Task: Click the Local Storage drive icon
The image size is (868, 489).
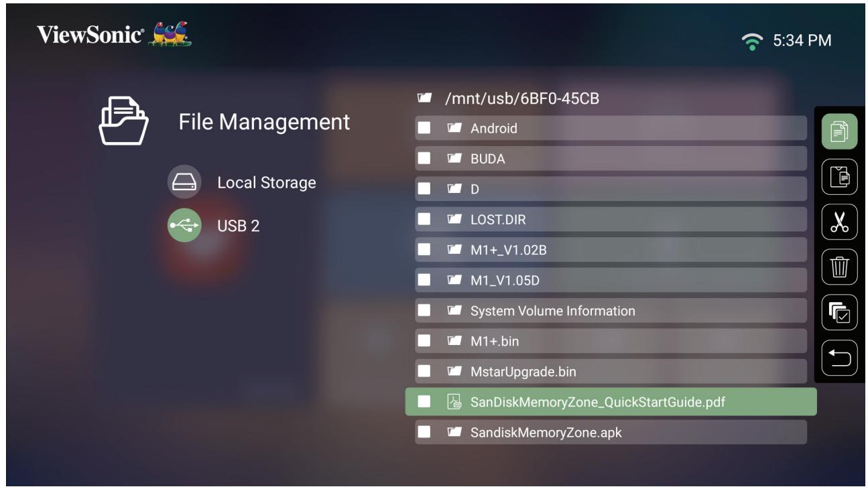Action: [x=184, y=182]
